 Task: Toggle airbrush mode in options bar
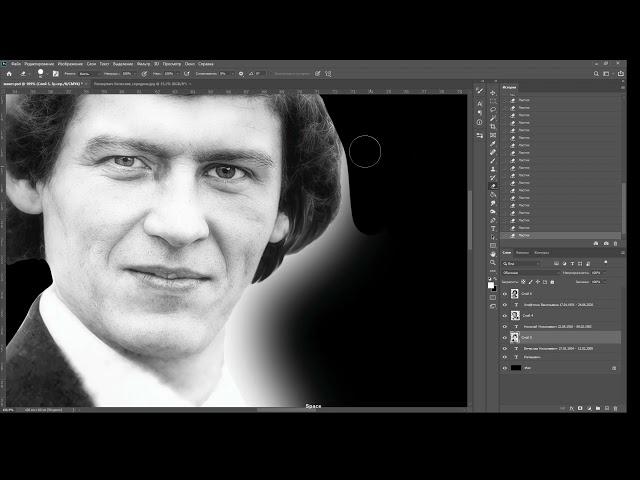(x=187, y=74)
